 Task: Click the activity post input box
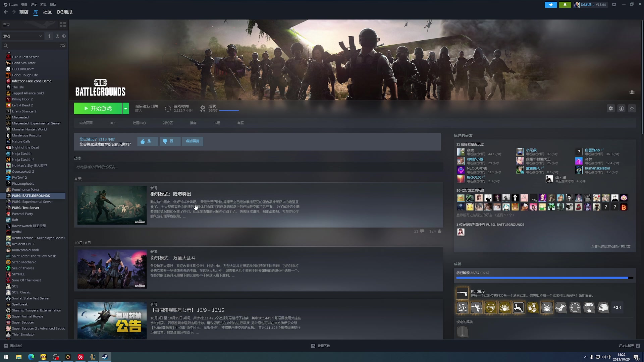click(x=258, y=167)
